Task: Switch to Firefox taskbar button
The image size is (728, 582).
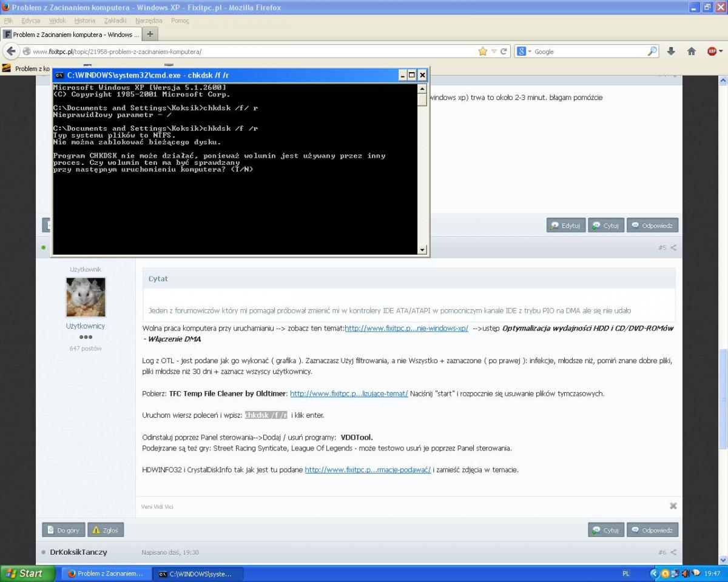Action: point(105,573)
